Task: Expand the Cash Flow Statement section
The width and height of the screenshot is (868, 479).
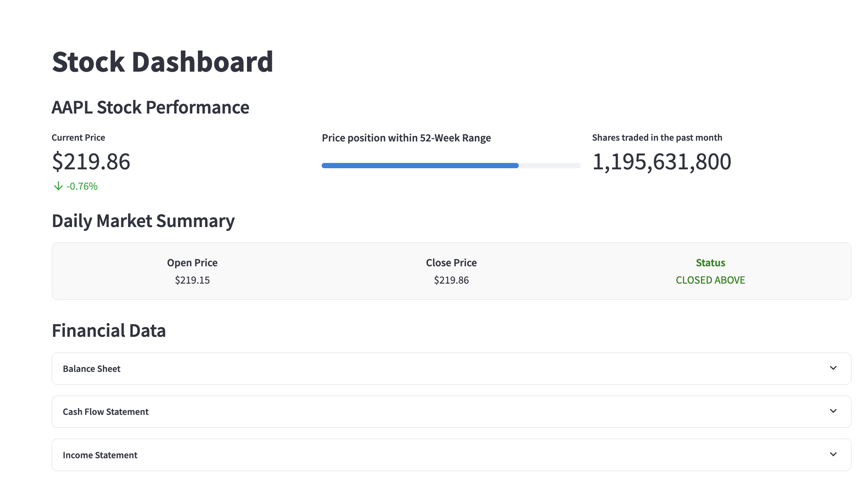Action: 106,412
